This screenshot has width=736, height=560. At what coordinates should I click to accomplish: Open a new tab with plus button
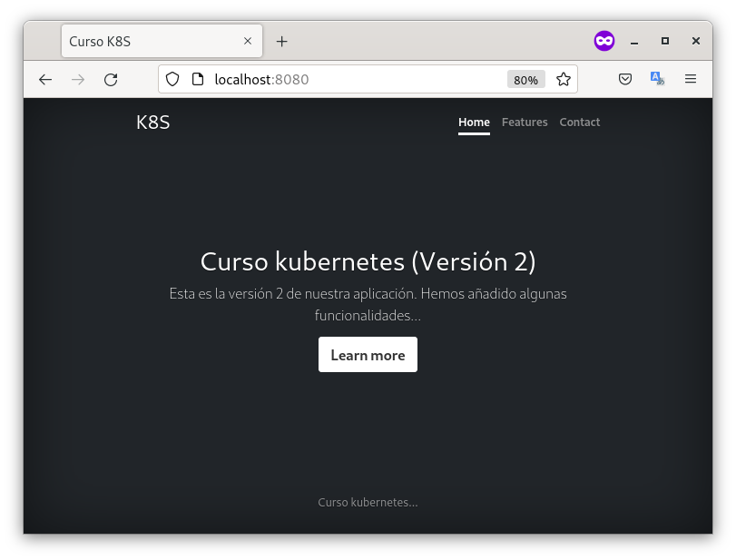point(282,42)
